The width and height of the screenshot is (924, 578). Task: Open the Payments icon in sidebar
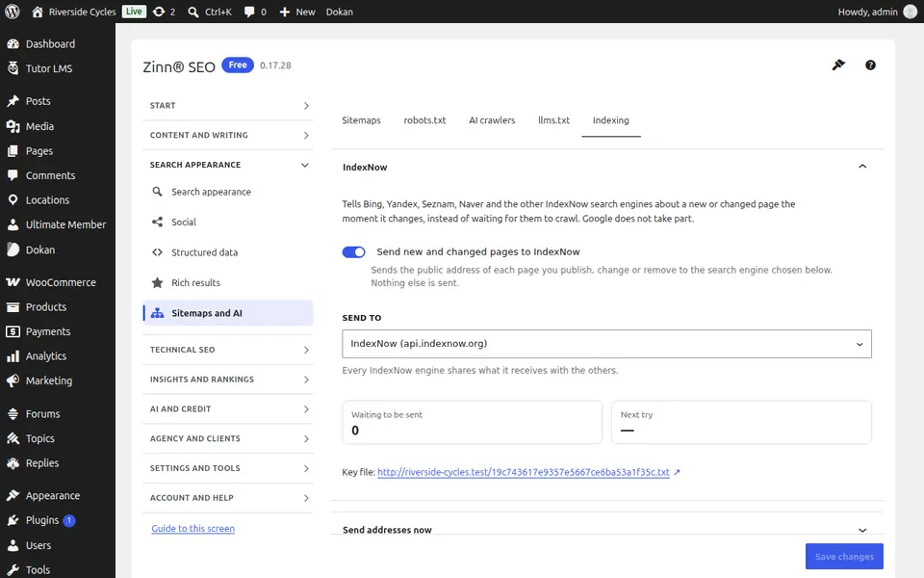click(x=13, y=331)
